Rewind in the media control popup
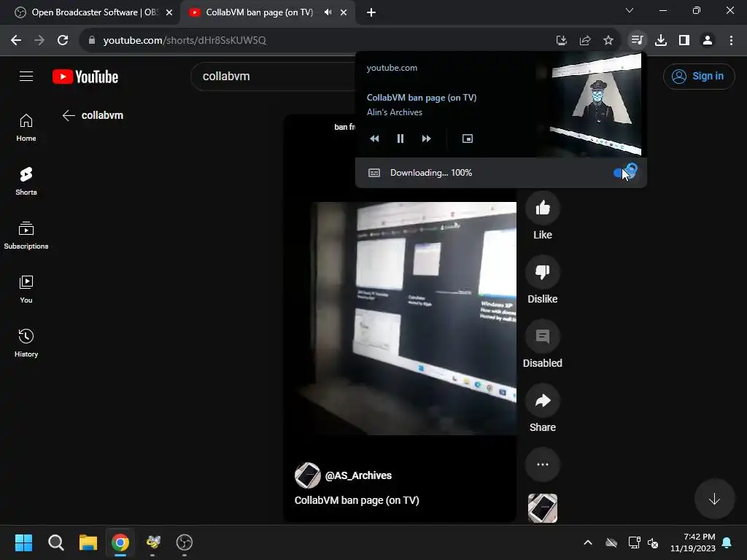The height and width of the screenshot is (560, 747). tap(374, 139)
